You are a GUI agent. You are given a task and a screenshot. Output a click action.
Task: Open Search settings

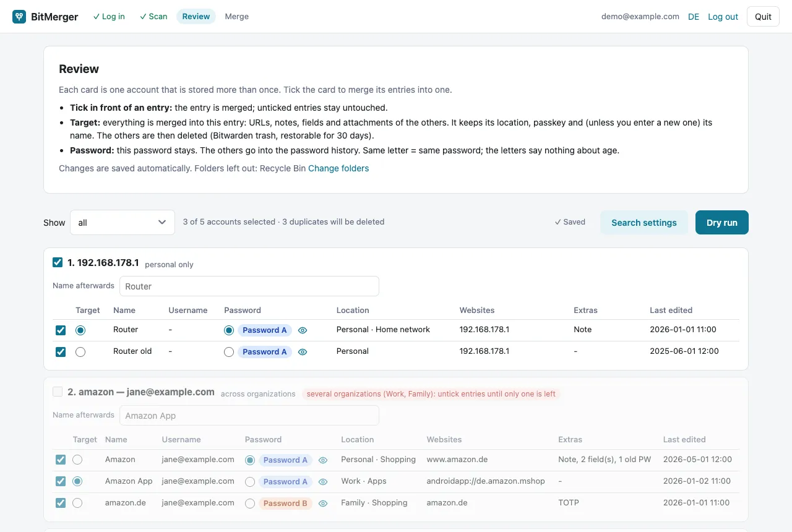644,223
